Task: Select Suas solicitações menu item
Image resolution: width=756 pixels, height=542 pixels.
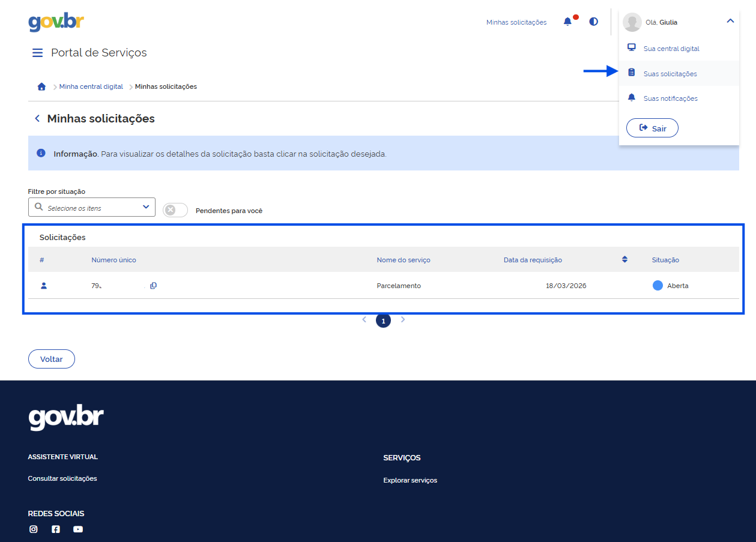Action: pyautogui.click(x=679, y=74)
